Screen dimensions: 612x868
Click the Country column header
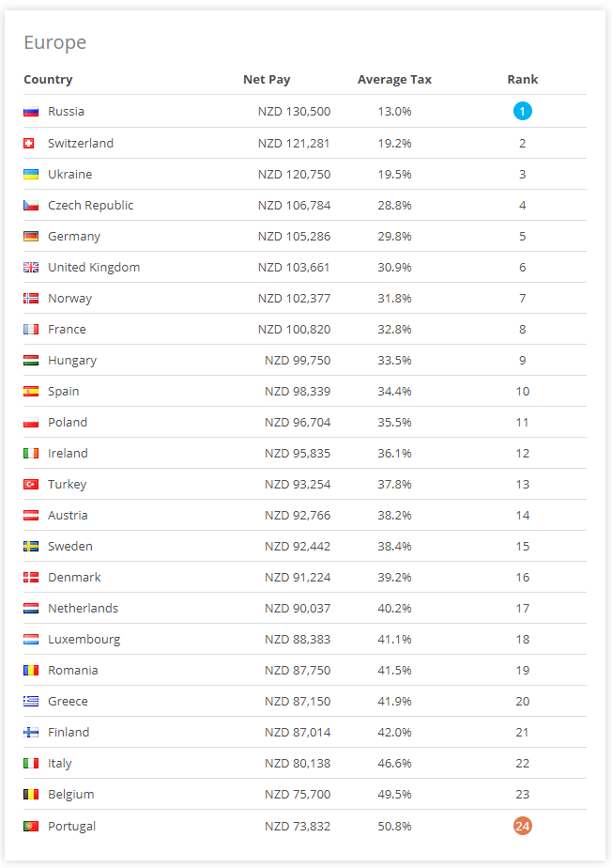[x=48, y=79]
